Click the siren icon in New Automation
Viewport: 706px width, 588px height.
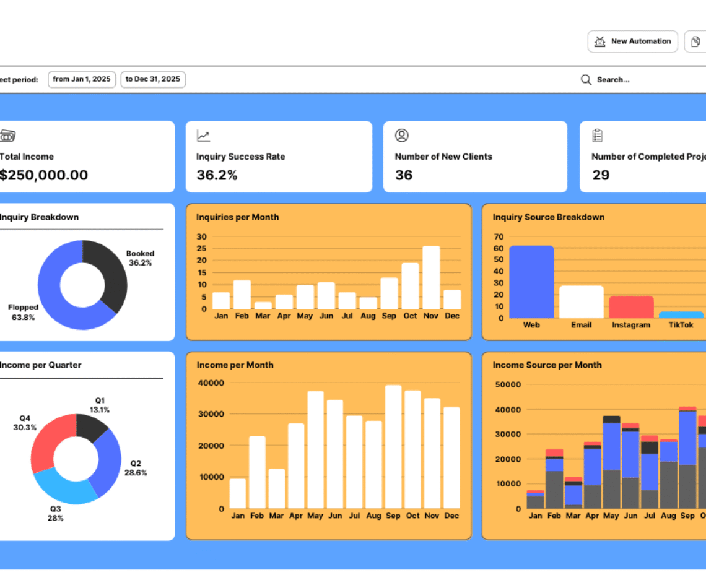599,41
